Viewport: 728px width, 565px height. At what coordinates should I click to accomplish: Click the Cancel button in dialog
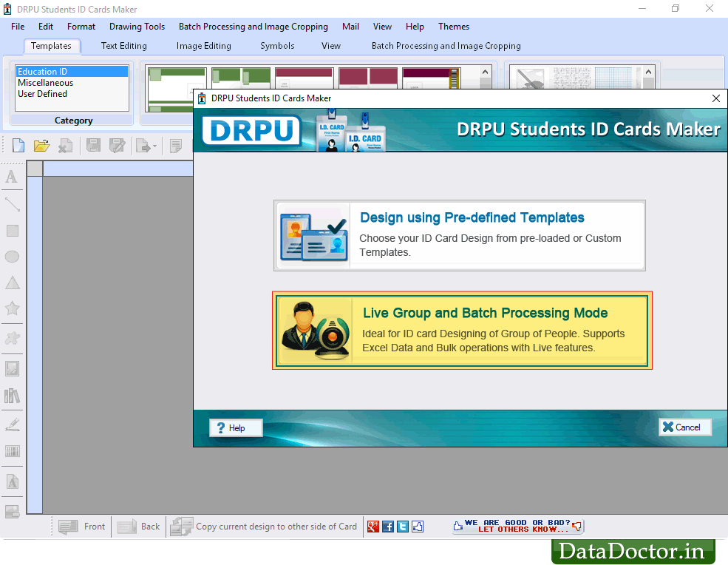pos(685,427)
